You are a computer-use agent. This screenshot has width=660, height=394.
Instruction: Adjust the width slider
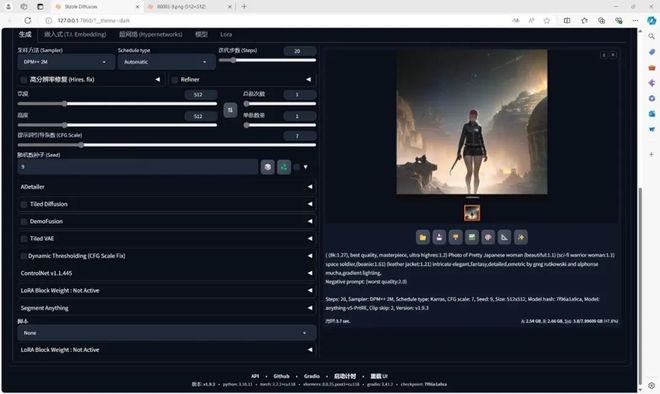pyautogui.click(x=117, y=104)
